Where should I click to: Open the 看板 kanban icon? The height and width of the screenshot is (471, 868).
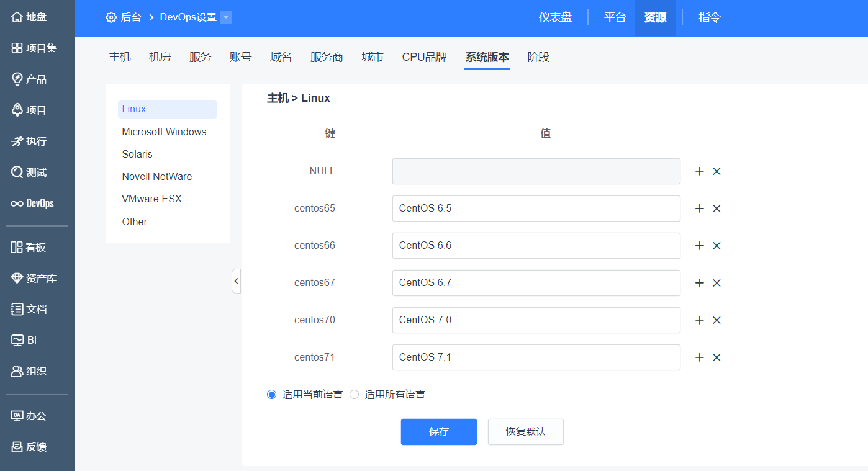tap(17, 247)
